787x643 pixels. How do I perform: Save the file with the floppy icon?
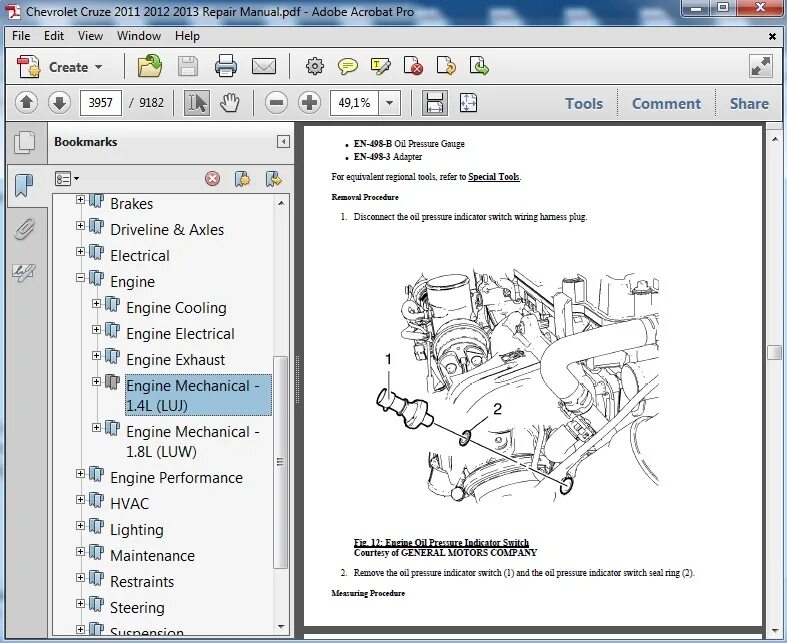click(188, 66)
